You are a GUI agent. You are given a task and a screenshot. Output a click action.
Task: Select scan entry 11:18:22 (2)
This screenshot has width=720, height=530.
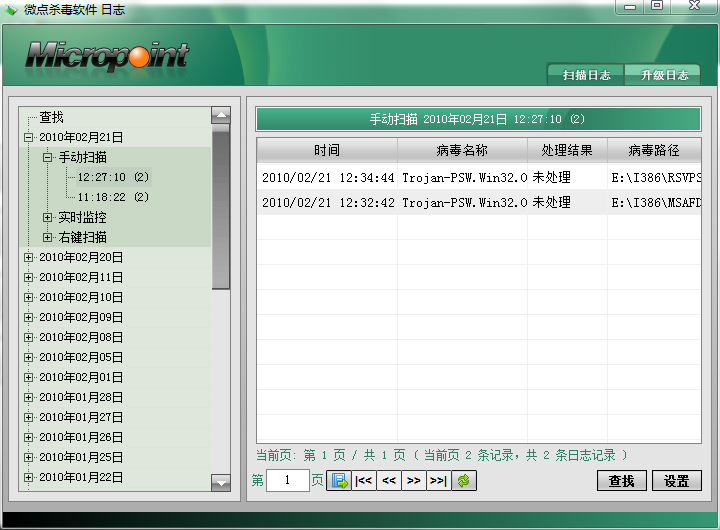pyautogui.click(x=113, y=197)
